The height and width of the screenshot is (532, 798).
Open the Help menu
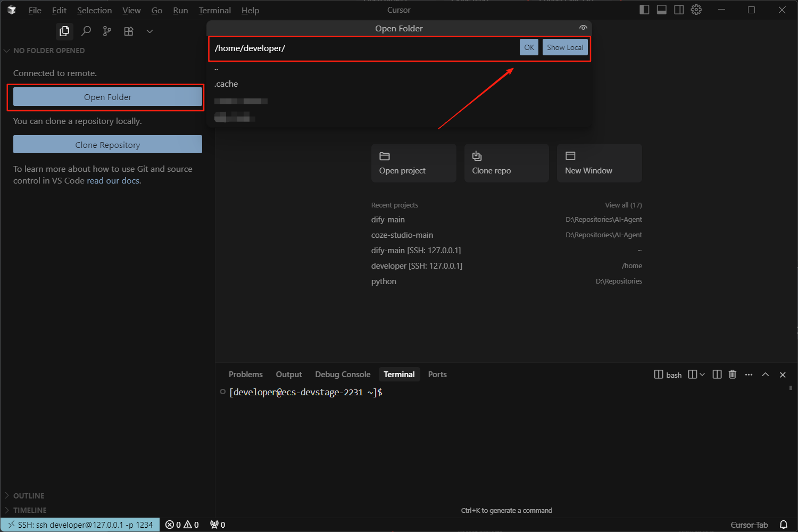[x=250, y=10]
